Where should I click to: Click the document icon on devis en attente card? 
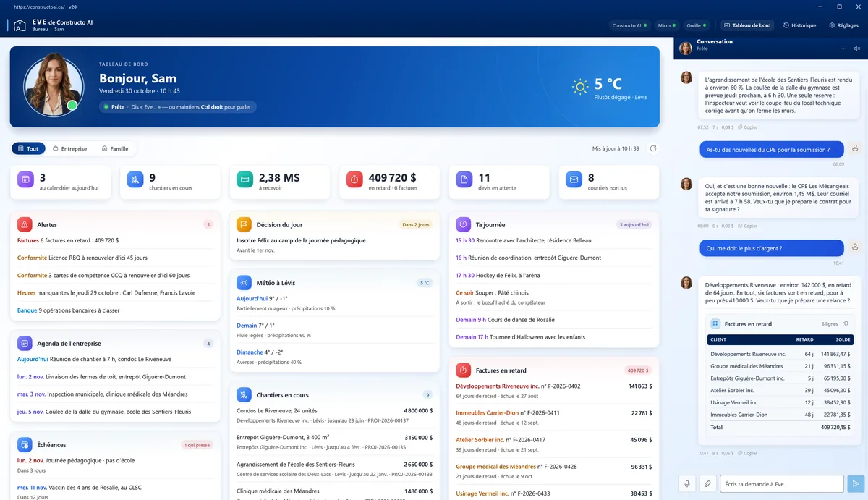point(464,179)
